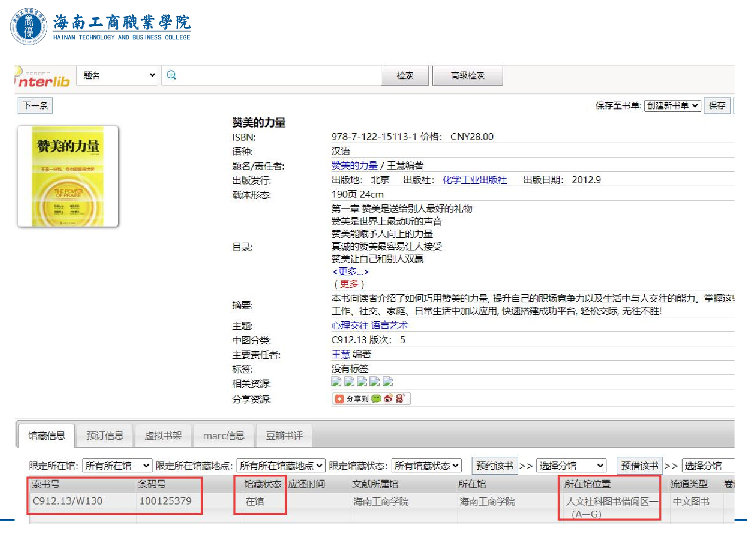
Task: Select the 虚拟书架 tab
Action: [x=163, y=436]
